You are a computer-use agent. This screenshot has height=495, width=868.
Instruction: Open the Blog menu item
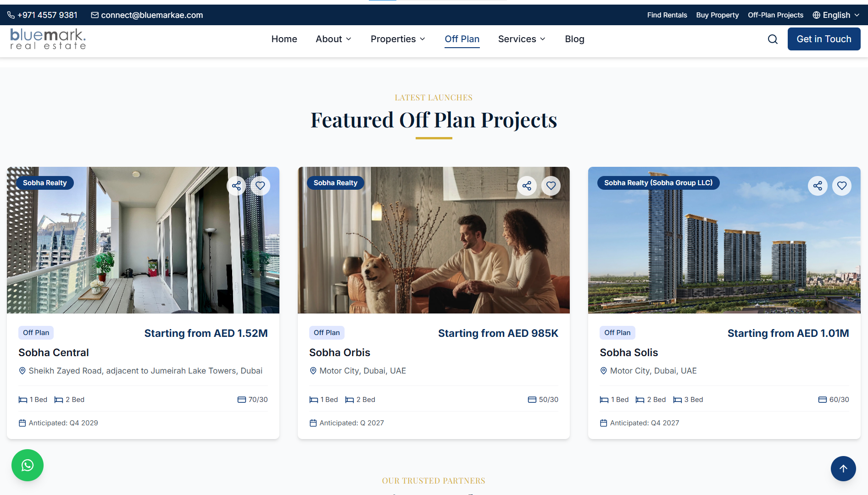point(574,39)
